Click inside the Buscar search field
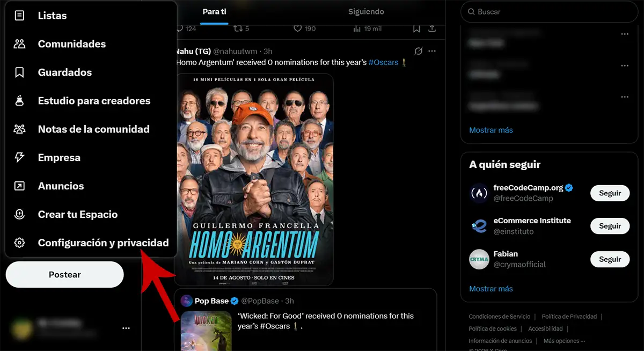The height and width of the screenshot is (351, 644). (553, 12)
